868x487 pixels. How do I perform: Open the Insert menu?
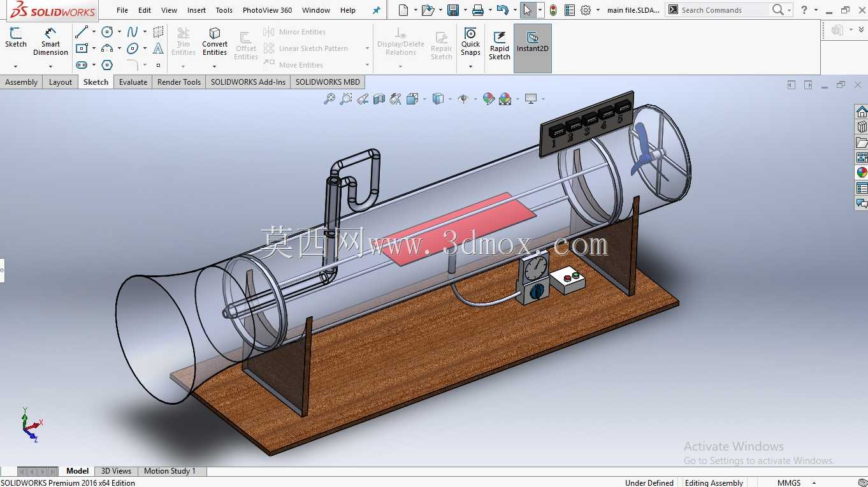[x=196, y=10]
